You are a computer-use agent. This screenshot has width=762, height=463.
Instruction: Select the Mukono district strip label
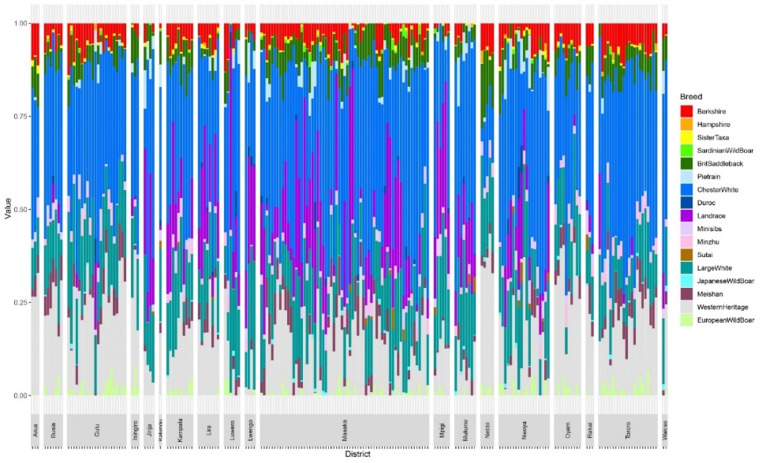point(465,430)
